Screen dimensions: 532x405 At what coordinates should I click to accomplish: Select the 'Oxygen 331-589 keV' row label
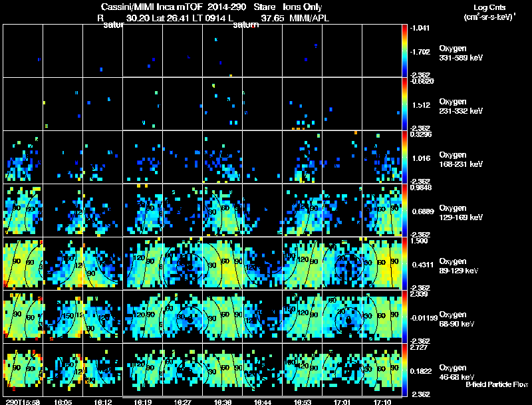coord(461,53)
